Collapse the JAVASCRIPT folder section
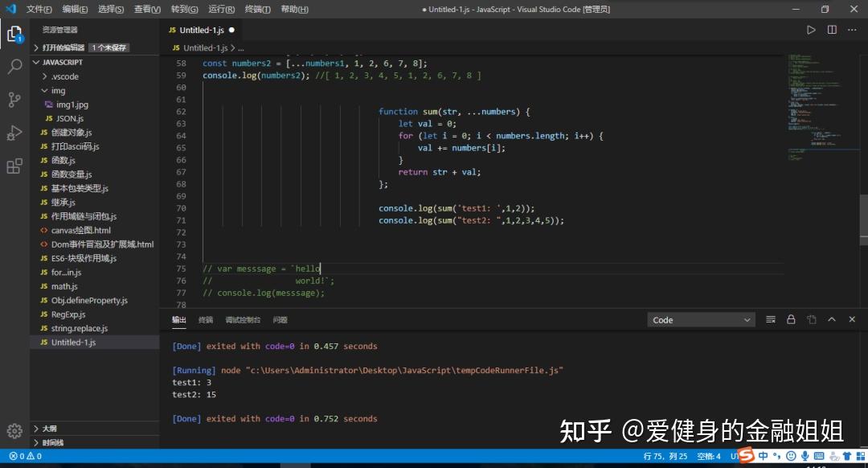 36,62
